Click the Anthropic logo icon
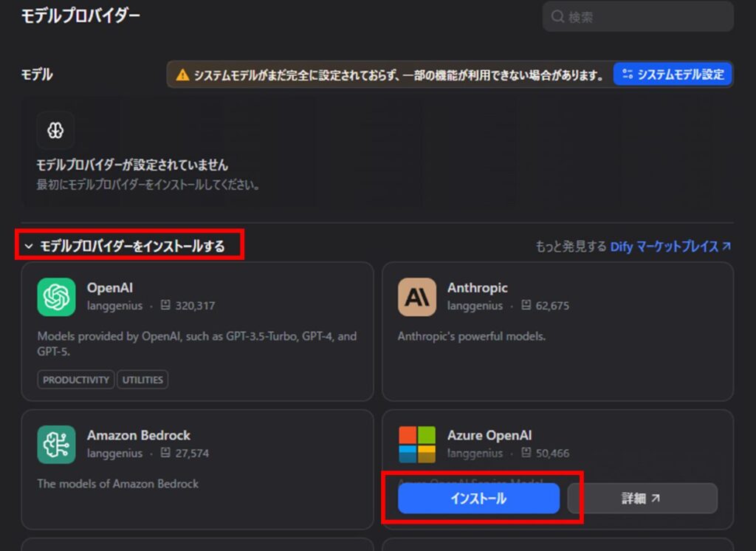756x551 pixels. pos(416,297)
